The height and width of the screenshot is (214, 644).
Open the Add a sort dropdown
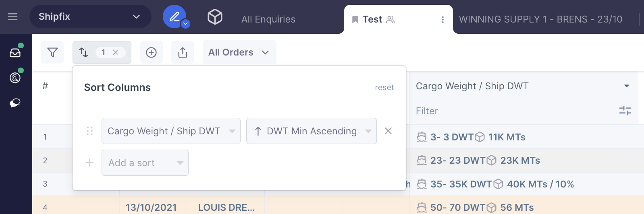tap(145, 163)
